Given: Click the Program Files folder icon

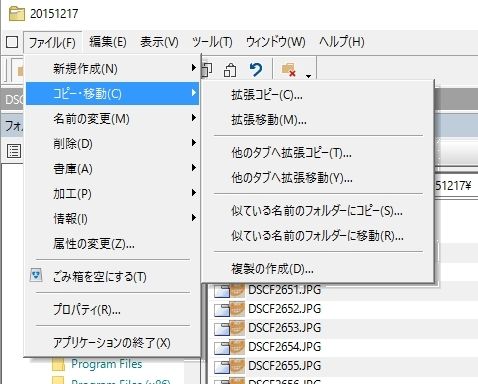Looking at the screenshot, I should (x=58, y=364).
